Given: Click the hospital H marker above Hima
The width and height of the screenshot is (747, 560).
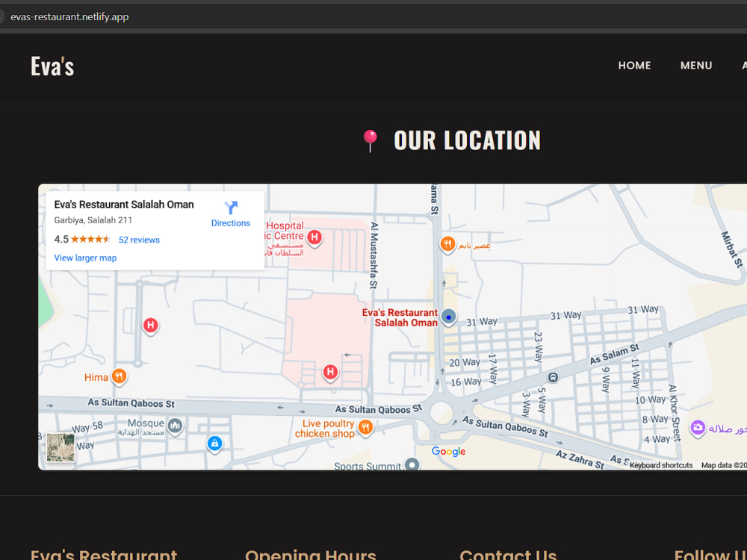Looking at the screenshot, I should click(151, 326).
